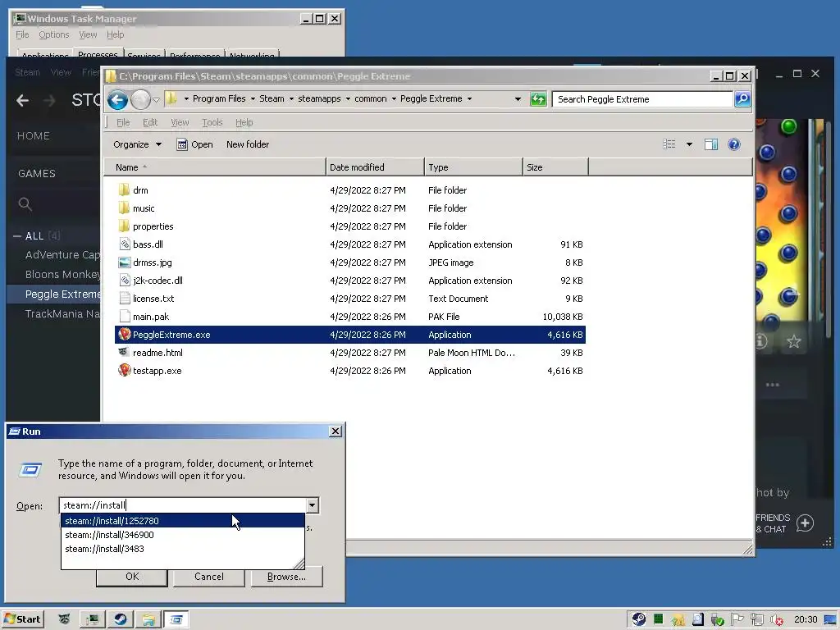This screenshot has width=840, height=630.
Task: Select the bass.dll file icon
Action: tap(125, 244)
